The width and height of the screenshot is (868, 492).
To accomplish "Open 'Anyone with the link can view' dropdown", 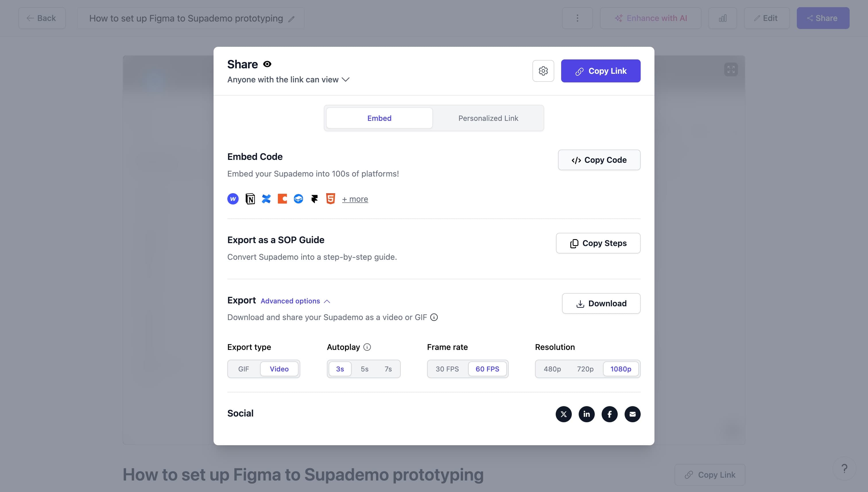I will pos(288,80).
